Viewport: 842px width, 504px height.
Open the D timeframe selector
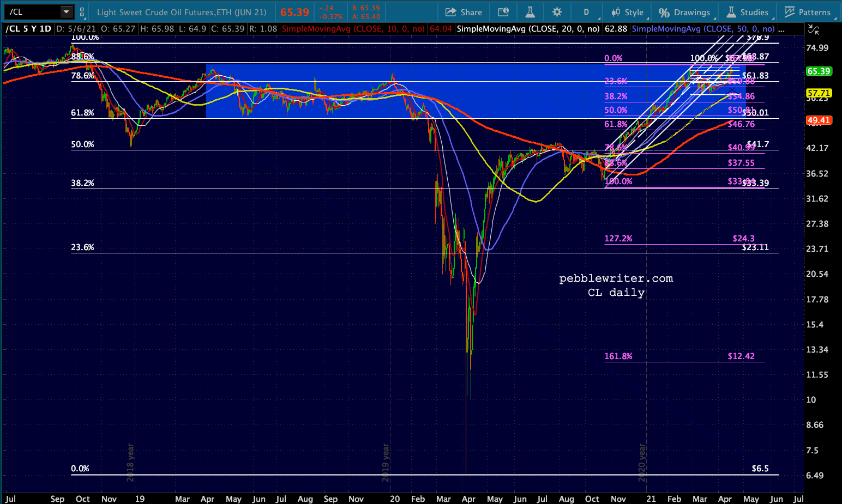point(586,12)
